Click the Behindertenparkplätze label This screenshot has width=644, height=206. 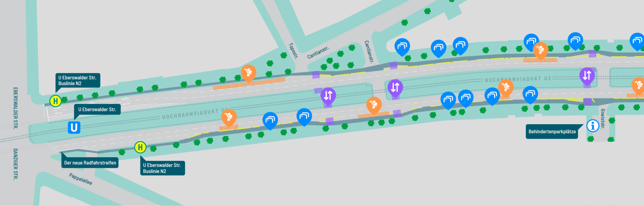coord(552,131)
